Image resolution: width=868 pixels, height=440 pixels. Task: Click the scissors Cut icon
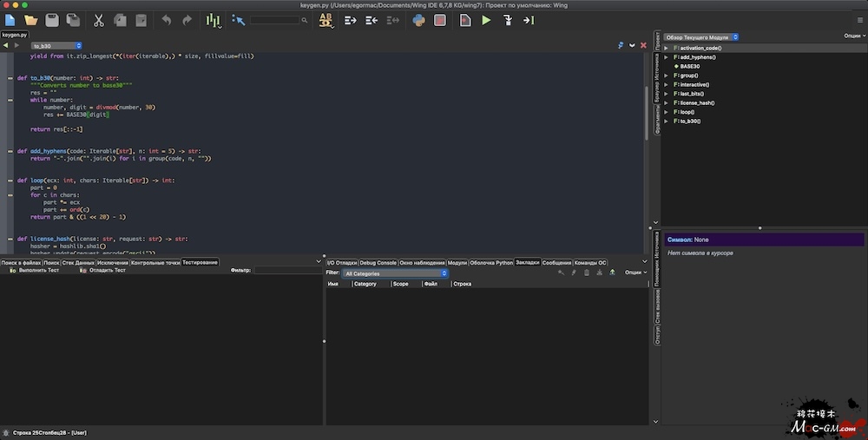pos(98,20)
